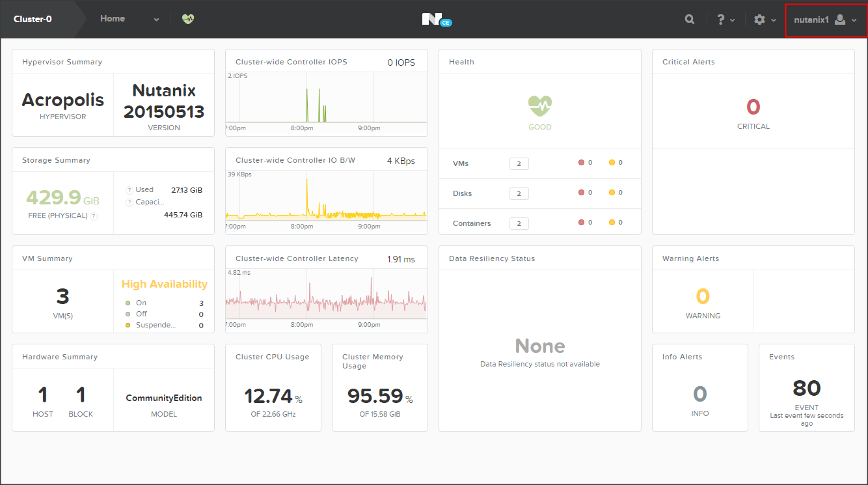Click help icon beside FREE (PHYSICAL)
This screenshot has height=485, width=868.
coord(94,216)
